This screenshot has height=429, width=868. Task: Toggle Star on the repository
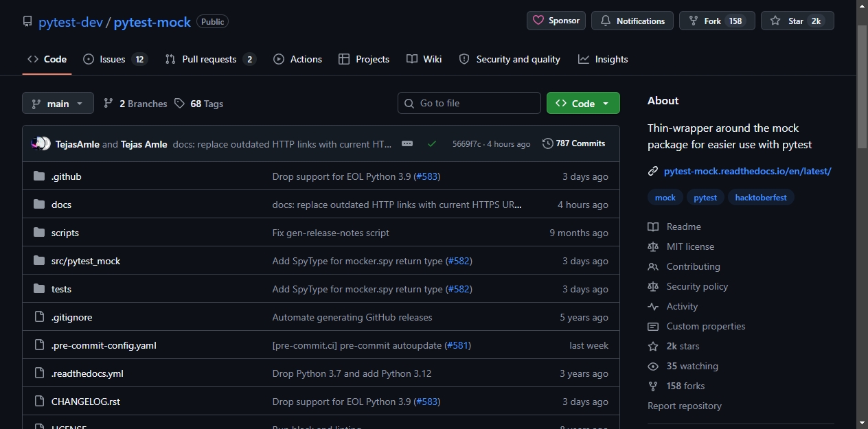point(797,21)
